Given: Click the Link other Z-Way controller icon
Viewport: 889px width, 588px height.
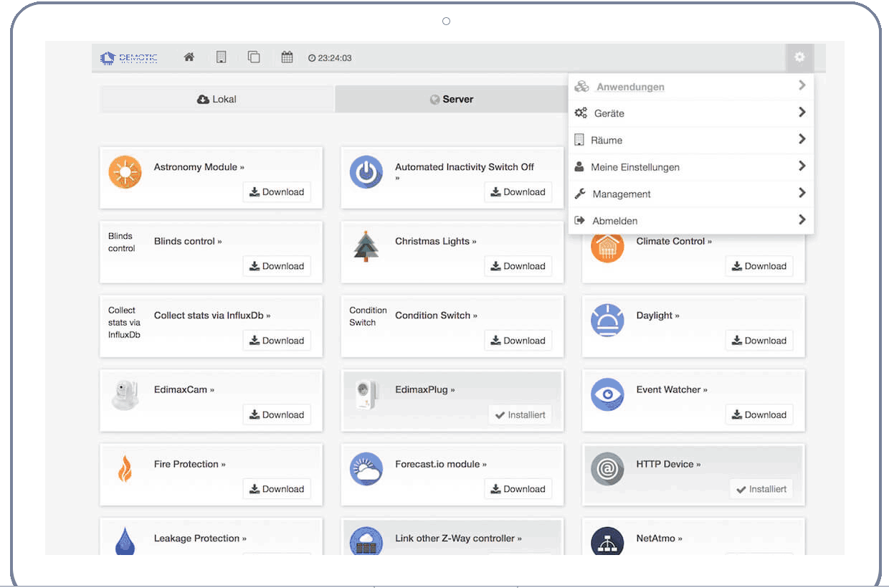Looking at the screenshot, I should pos(366,541).
